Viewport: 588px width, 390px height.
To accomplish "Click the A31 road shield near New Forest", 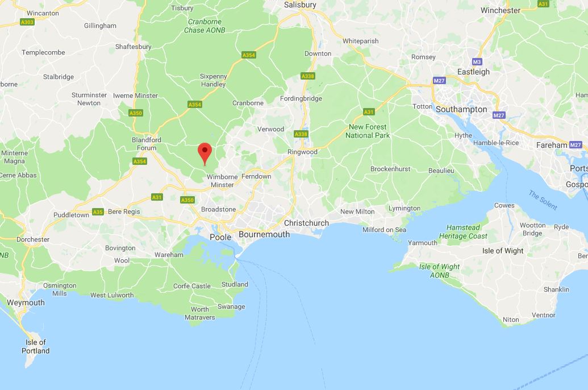I will pos(369,112).
